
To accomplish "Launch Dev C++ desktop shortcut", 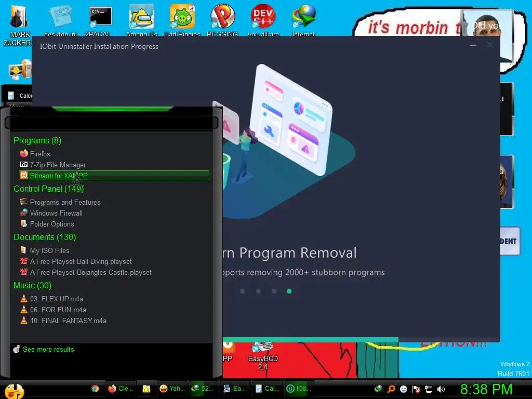I will 263,20.
